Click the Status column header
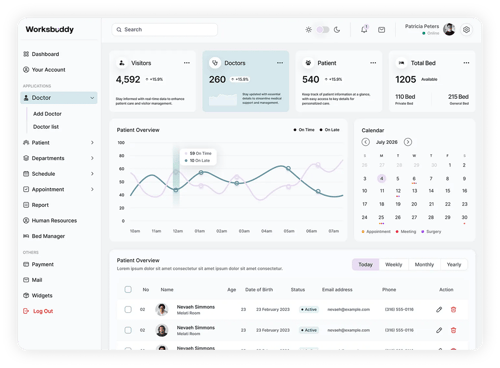Screen dimensions: 500x368 pyautogui.click(x=298, y=290)
